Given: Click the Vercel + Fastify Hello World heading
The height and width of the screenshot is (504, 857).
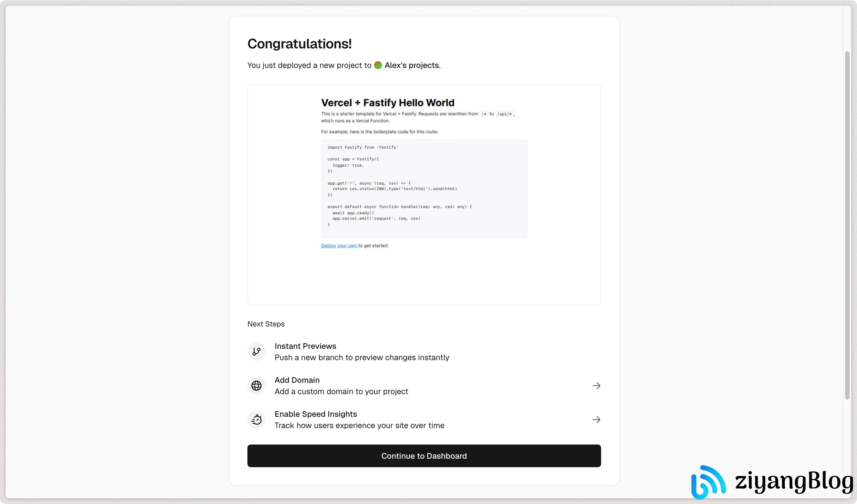Looking at the screenshot, I should [x=387, y=102].
